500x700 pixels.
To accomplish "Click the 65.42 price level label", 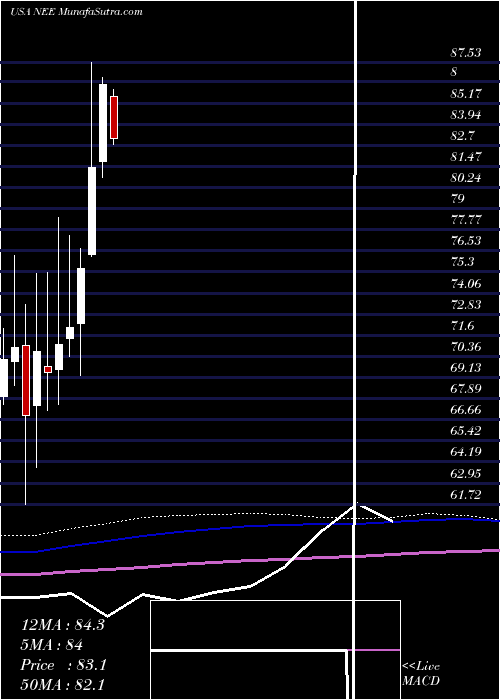I will 466,430.
